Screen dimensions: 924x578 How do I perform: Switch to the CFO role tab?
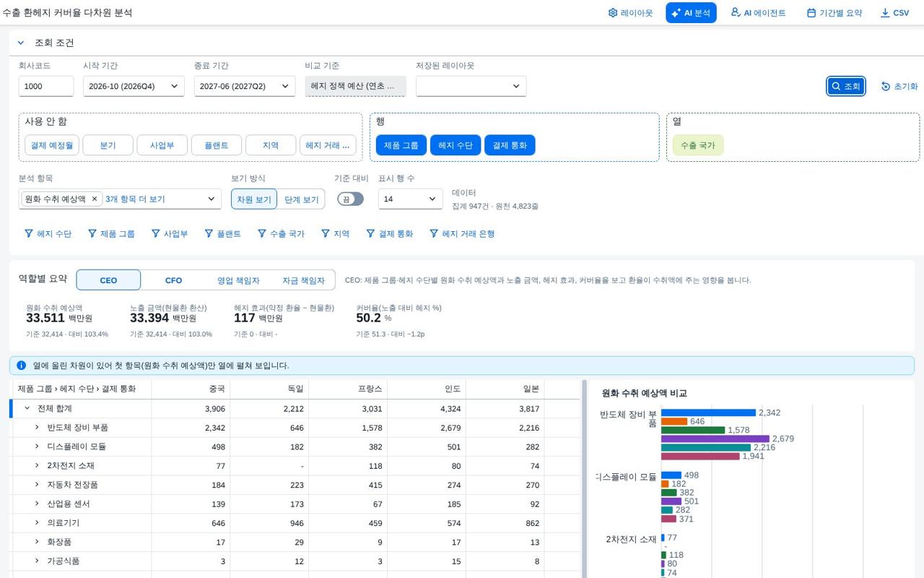pos(173,280)
